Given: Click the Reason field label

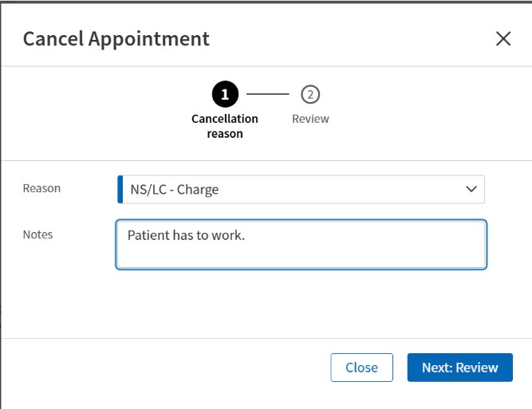Looking at the screenshot, I should click(x=41, y=189).
